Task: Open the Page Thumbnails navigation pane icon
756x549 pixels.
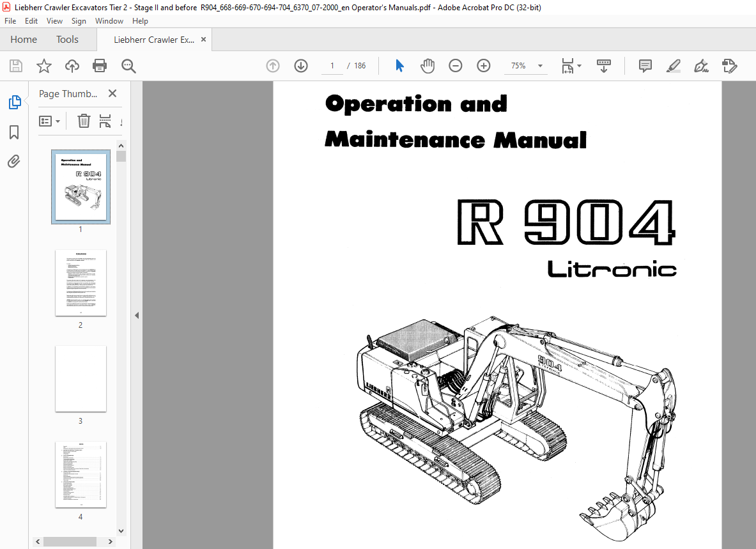Action: [x=15, y=102]
